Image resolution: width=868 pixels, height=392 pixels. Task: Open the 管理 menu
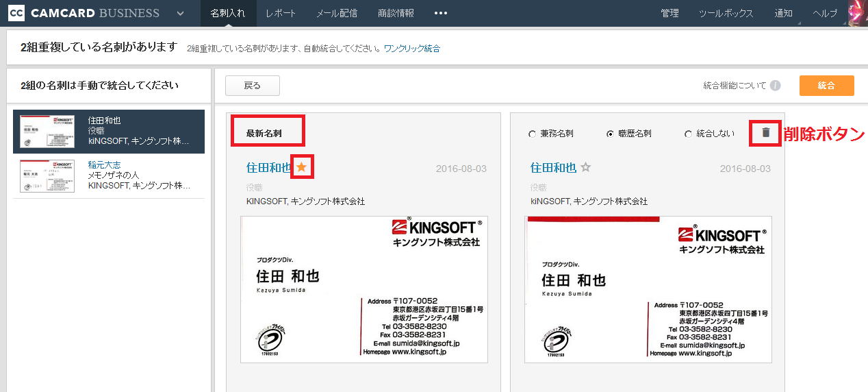pos(669,13)
